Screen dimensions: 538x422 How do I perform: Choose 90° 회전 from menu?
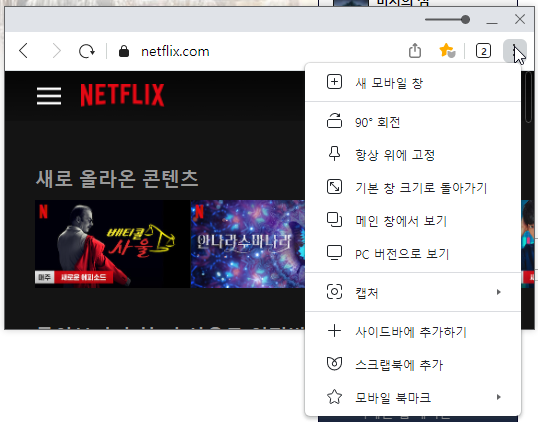(413, 122)
